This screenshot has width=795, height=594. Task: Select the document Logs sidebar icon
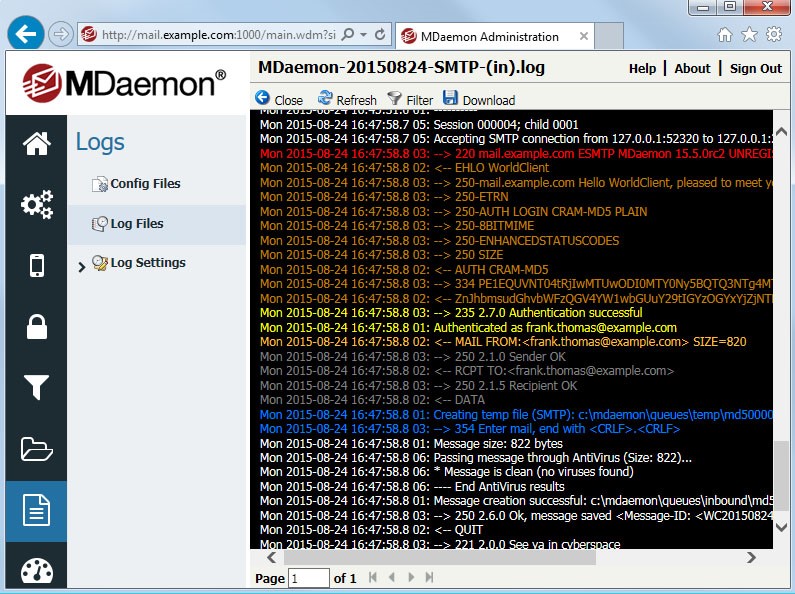point(37,510)
